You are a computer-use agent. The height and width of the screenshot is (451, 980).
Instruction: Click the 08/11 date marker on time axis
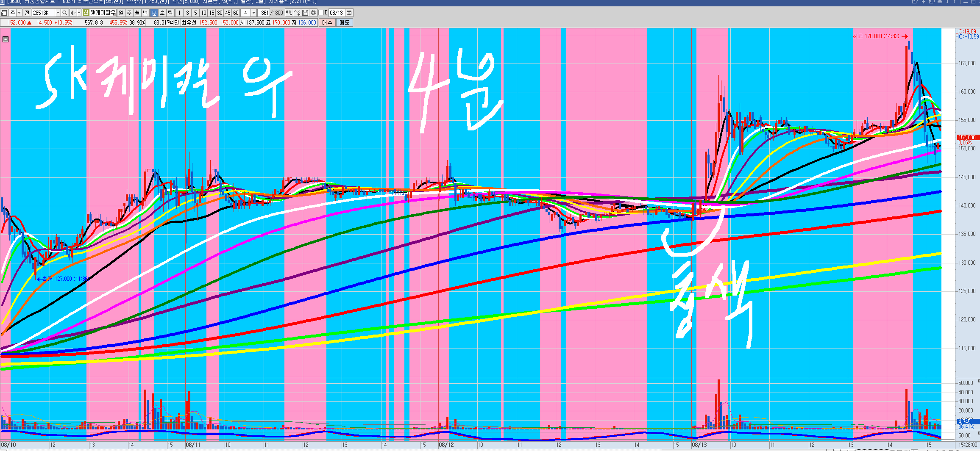193,445
